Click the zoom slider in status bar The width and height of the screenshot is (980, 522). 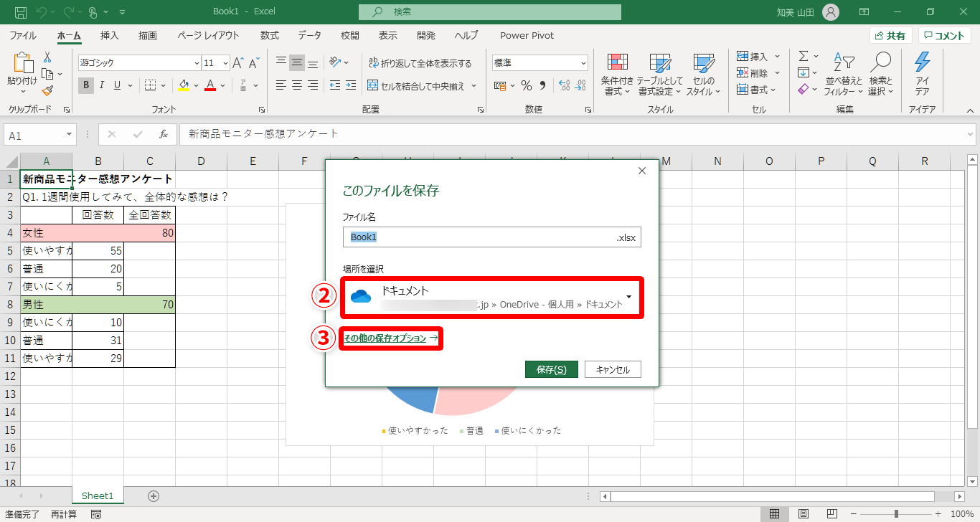pos(897,514)
